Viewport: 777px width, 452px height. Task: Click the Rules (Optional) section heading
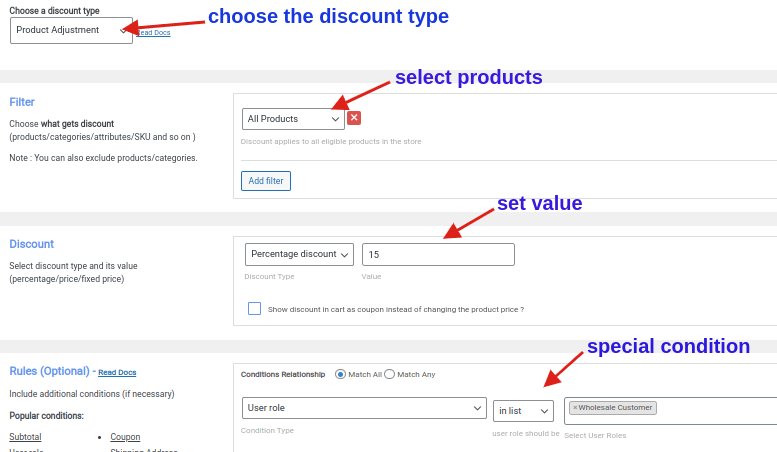[x=50, y=371]
